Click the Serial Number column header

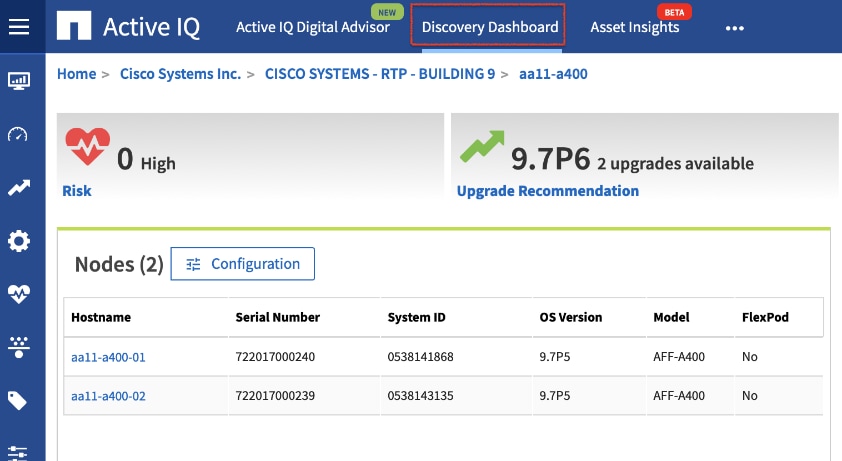pyautogui.click(x=278, y=317)
